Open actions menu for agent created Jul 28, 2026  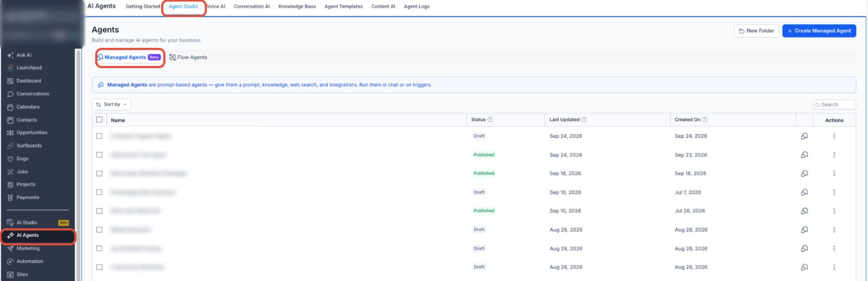tap(834, 211)
